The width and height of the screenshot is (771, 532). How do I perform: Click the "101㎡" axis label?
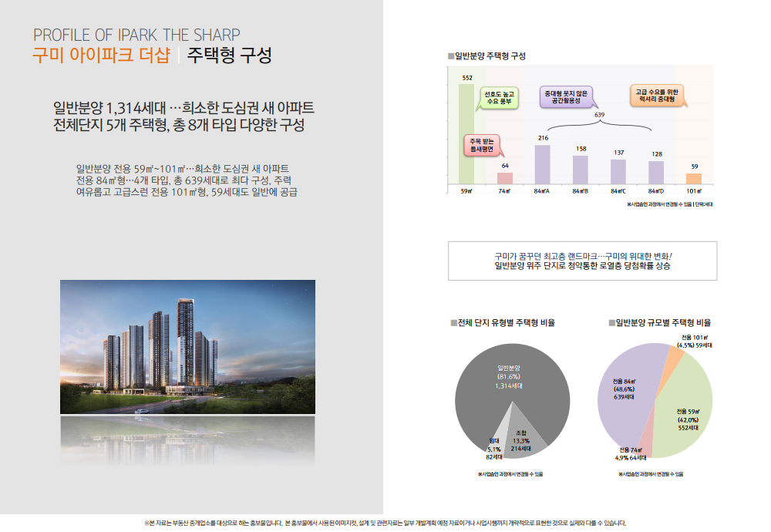click(x=694, y=191)
